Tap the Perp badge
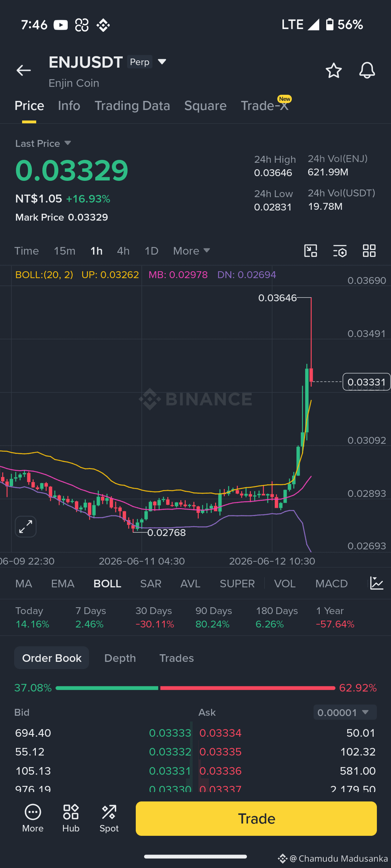The width and height of the screenshot is (391, 868). point(139,62)
